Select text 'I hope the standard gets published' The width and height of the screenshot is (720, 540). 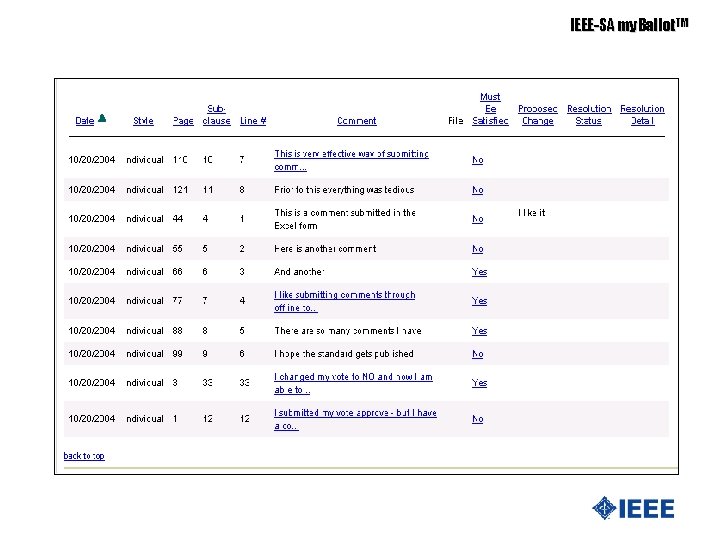click(344, 354)
